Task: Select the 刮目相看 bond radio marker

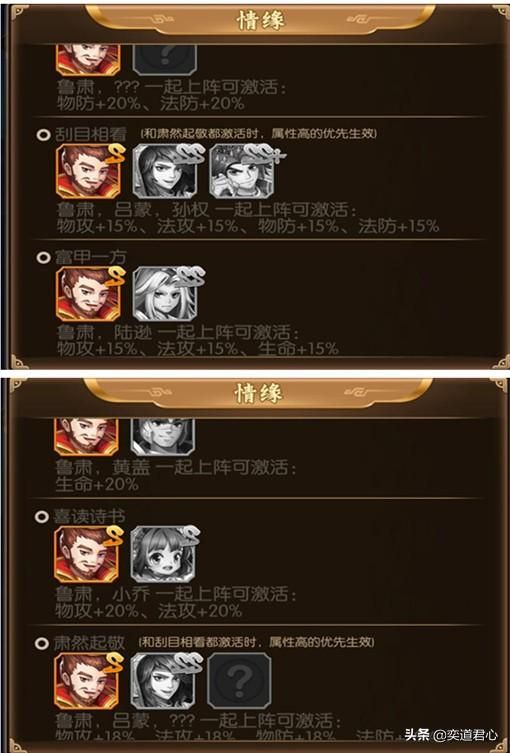Action: [x=43, y=134]
